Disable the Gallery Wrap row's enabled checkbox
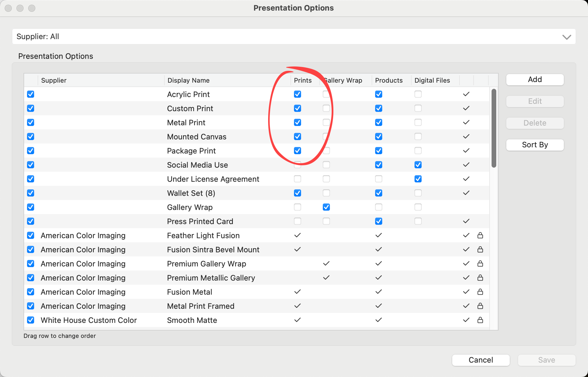The width and height of the screenshot is (588, 377). pos(31,207)
